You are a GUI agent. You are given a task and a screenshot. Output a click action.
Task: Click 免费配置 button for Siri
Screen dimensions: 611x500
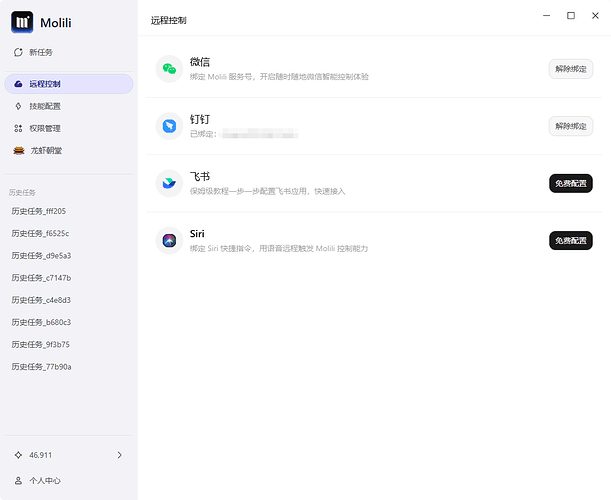click(571, 240)
